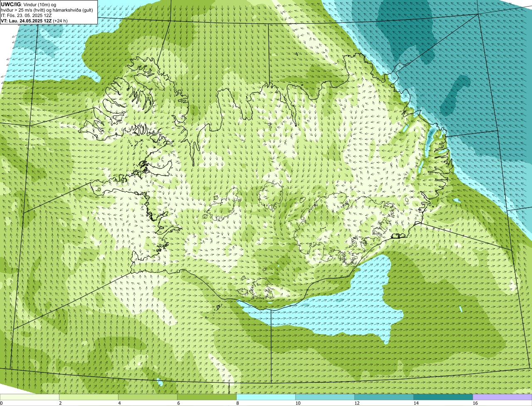Click the legend tick label '4'
This screenshot has width=532, height=406.
click(119, 403)
